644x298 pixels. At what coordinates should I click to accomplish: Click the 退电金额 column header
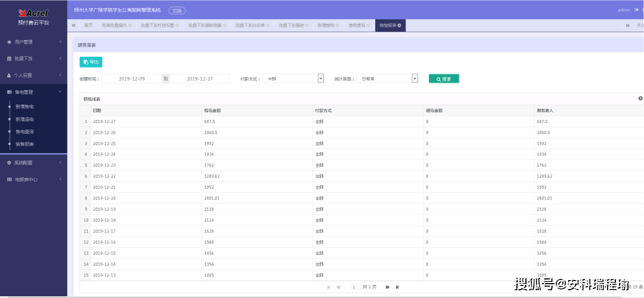click(x=478, y=110)
